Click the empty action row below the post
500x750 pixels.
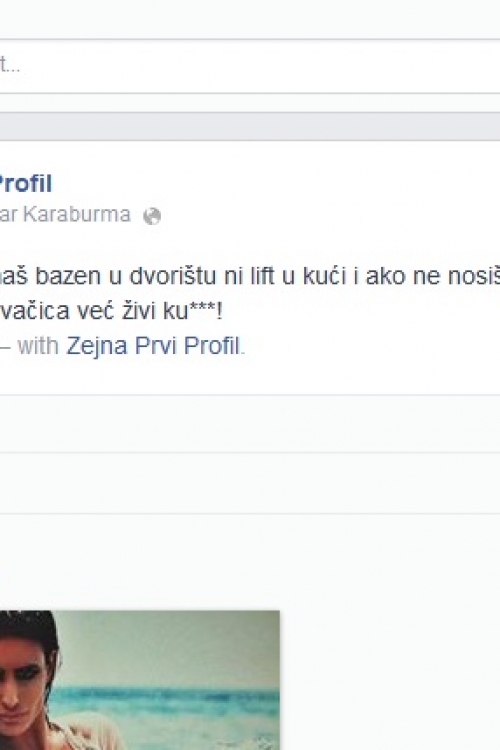(250, 424)
